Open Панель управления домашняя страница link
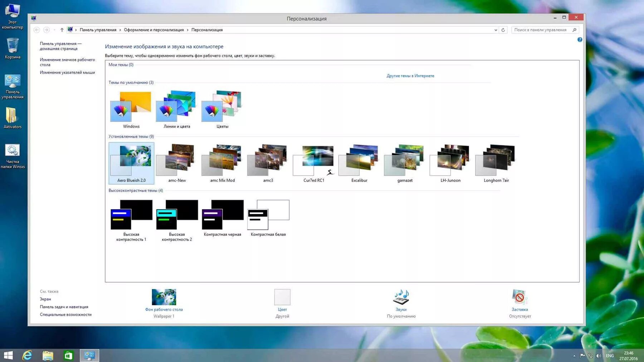Viewport: 644px width, 362px height. tap(60, 46)
